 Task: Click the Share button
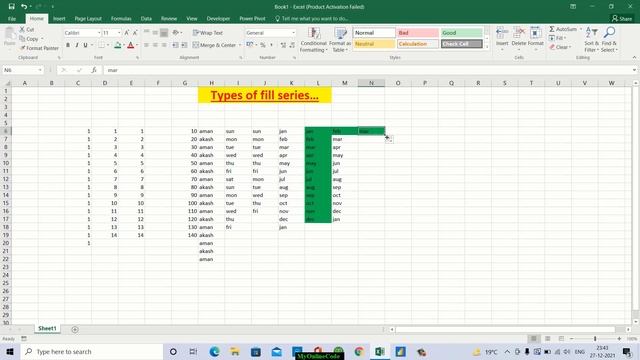pos(622,18)
